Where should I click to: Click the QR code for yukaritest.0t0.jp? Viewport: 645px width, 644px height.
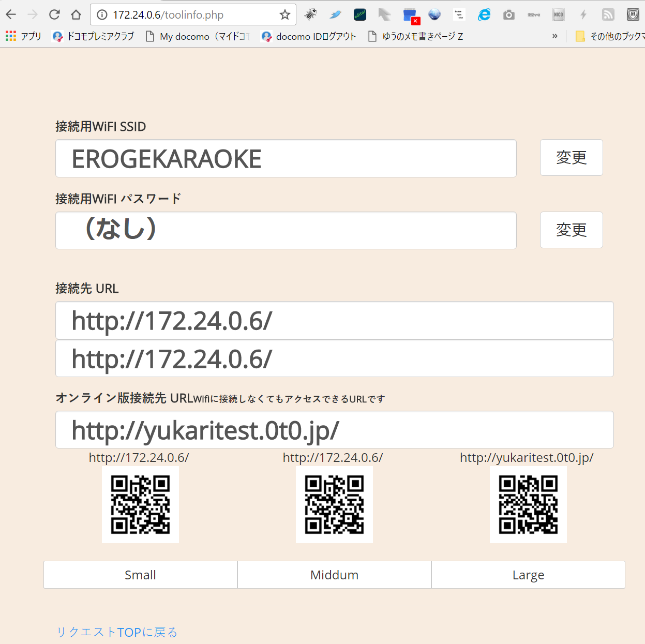tap(528, 504)
